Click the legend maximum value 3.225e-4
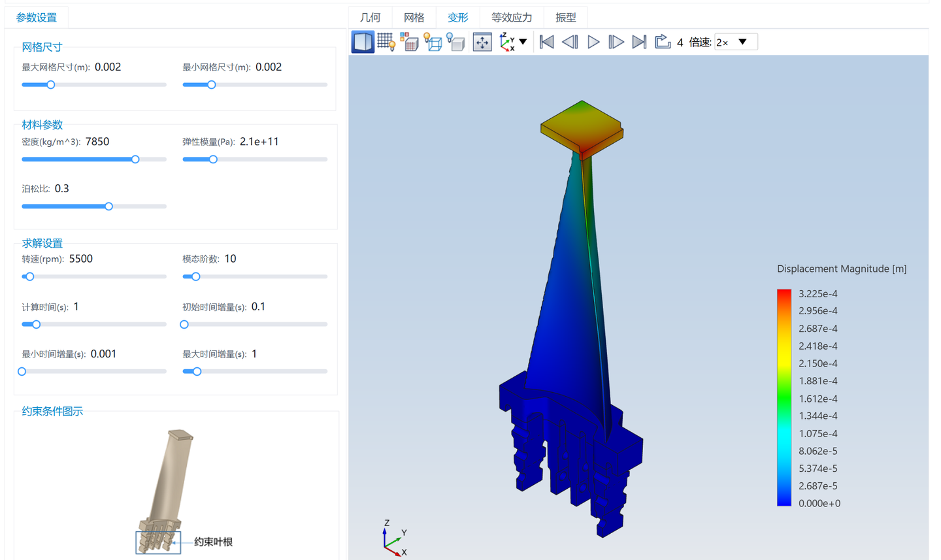This screenshot has height=560, width=941. click(818, 294)
